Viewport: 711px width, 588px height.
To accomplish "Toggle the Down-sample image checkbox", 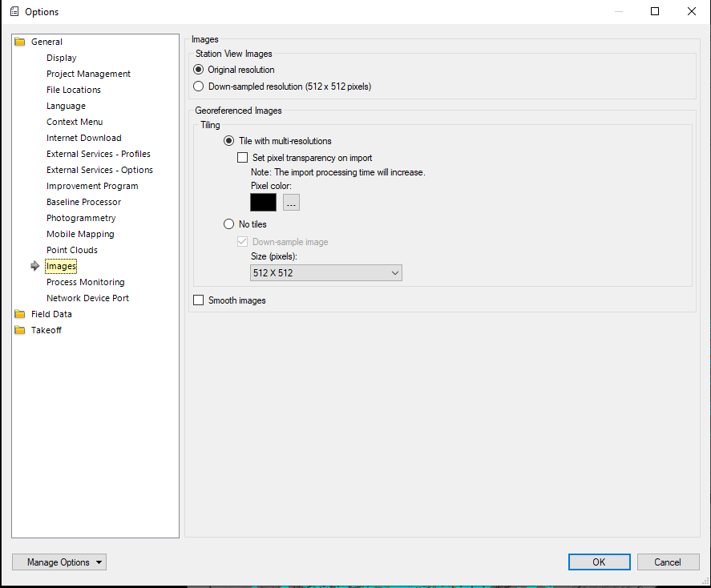I will [243, 242].
